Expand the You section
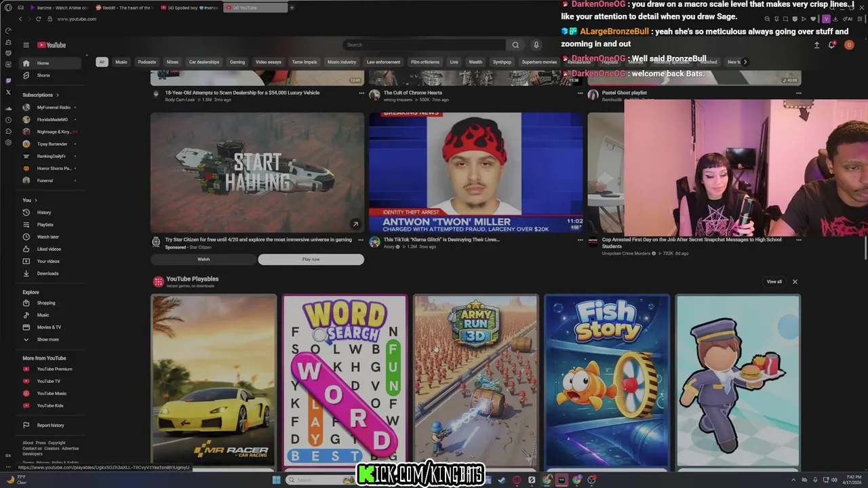The width and height of the screenshot is (868, 488). point(30,200)
